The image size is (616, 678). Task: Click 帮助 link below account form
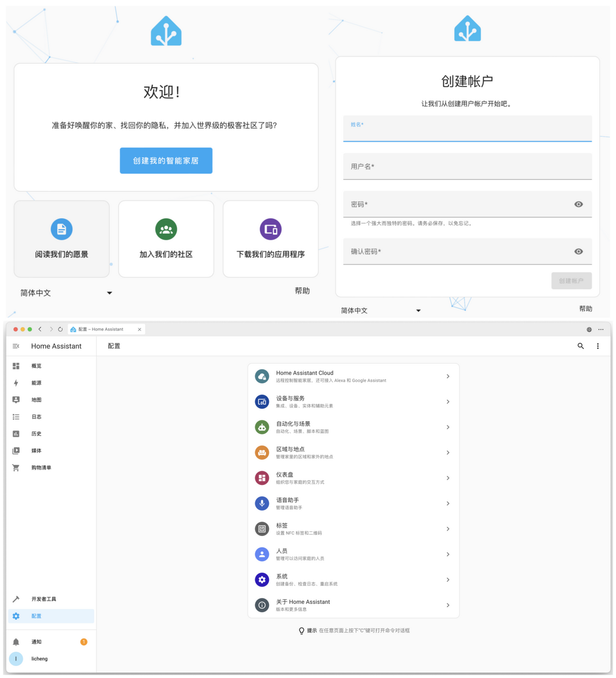coord(586,308)
